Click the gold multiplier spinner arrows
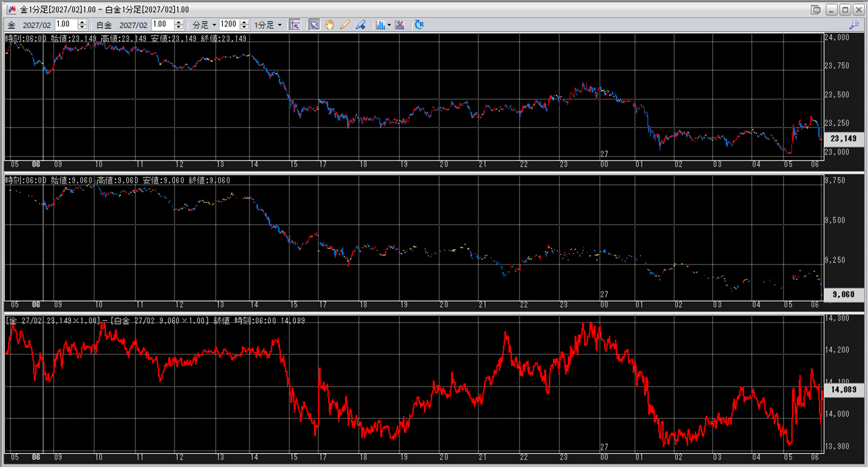The width and height of the screenshot is (868, 468). point(82,25)
